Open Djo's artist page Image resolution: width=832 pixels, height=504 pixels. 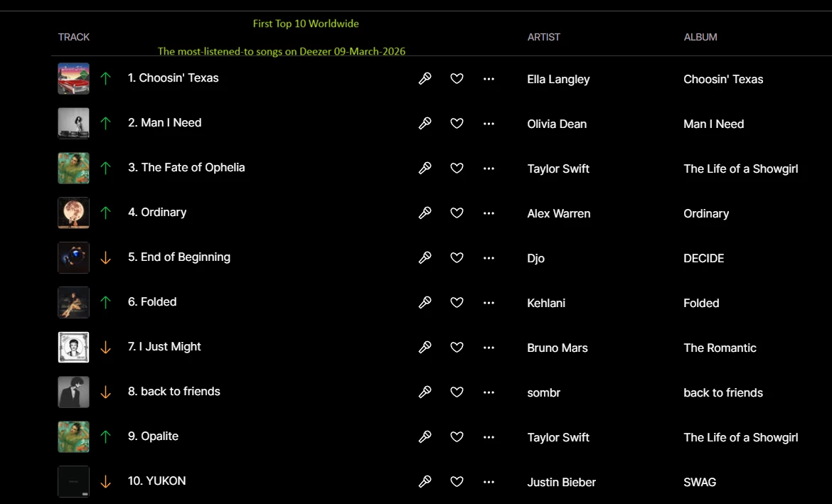coord(536,258)
